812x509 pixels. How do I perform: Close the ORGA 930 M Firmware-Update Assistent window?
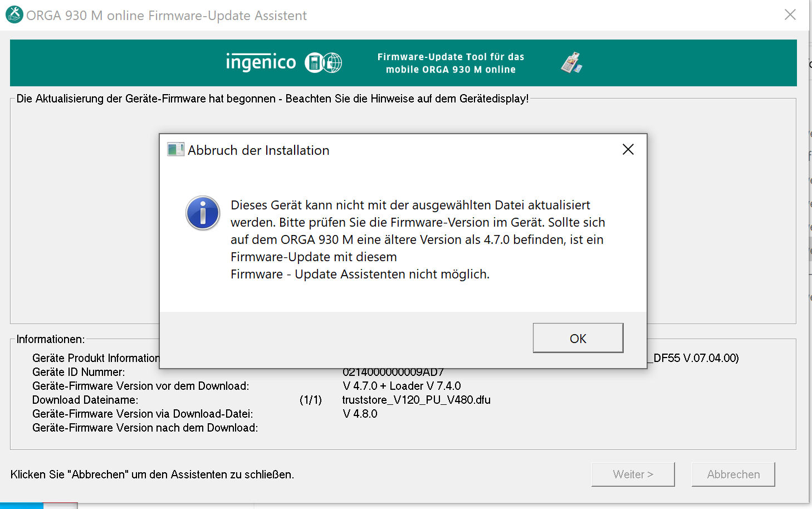click(x=790, y=15)
